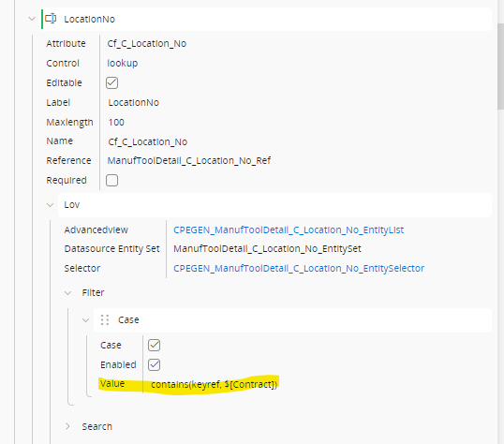
Task: Expand the Search section
Action: 67,426
